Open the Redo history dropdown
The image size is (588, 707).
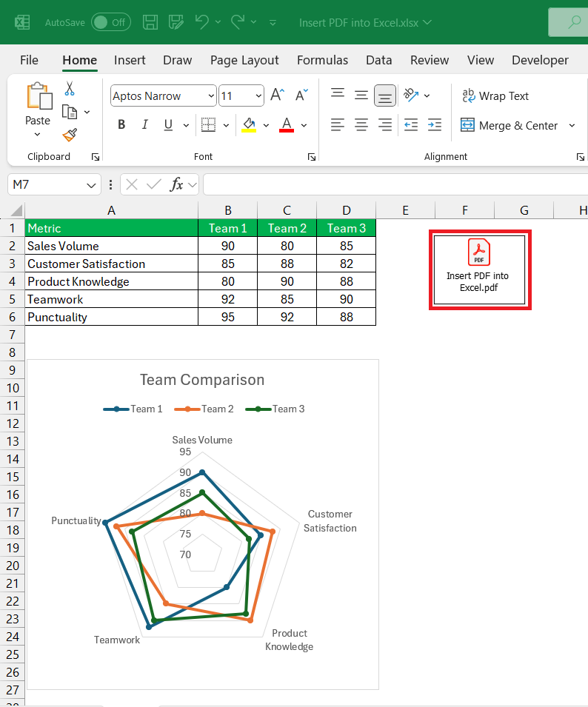[254, 22]
